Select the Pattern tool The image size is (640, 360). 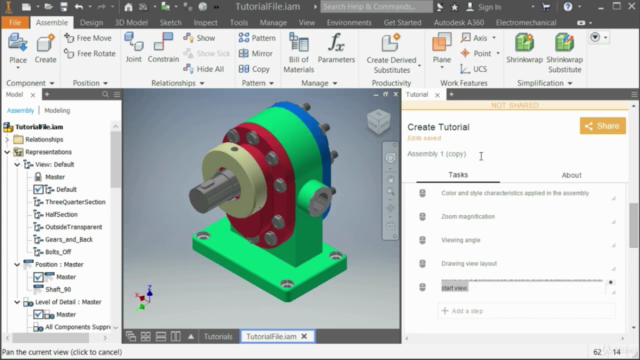coord(257,38)
